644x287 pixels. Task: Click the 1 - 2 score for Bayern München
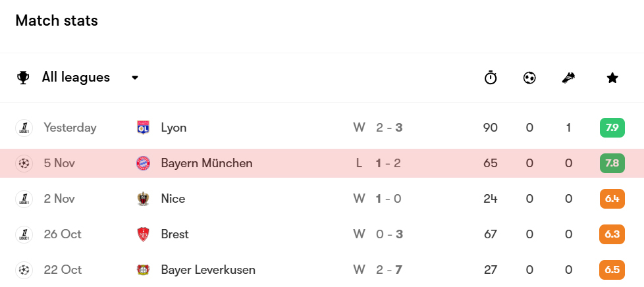click(389, 163)
